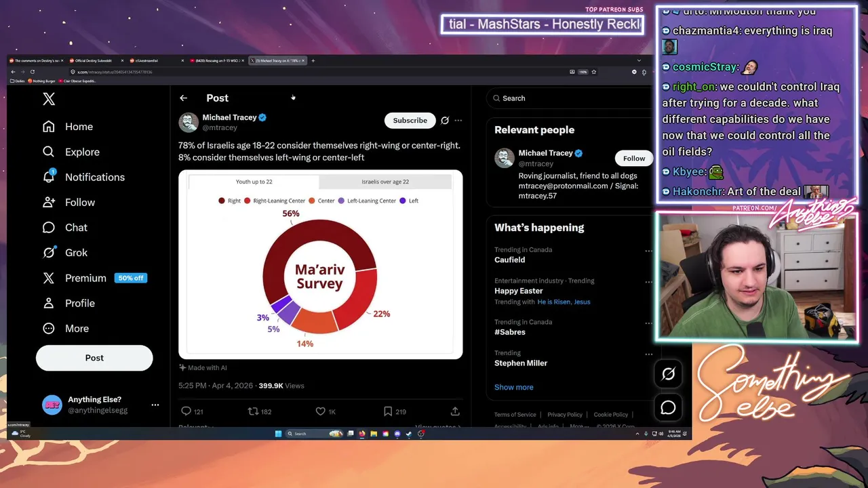Viewport: 868px width, 488px height.
Task: Click the floating chat message button
Action: point(668,407)
